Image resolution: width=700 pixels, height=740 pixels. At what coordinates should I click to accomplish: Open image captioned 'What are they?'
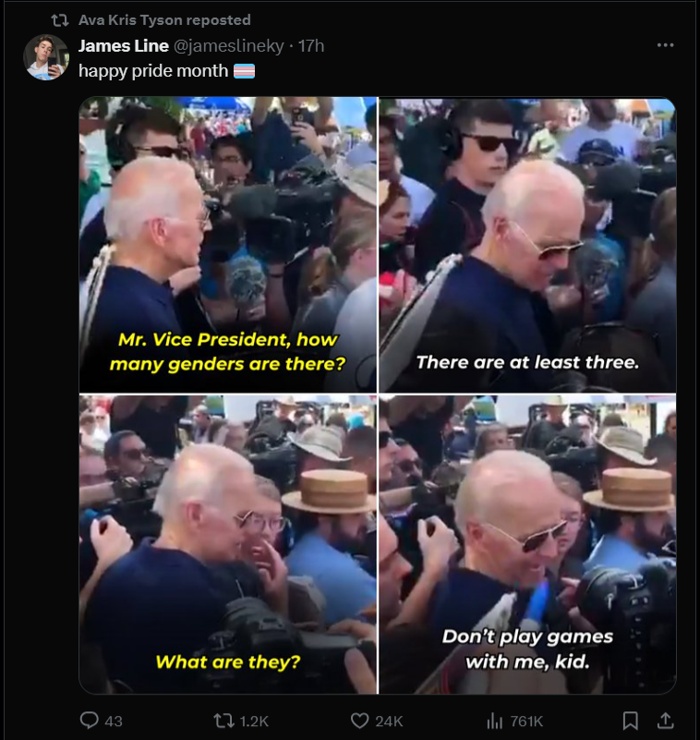pyautogui.click(x=228, y=544)
